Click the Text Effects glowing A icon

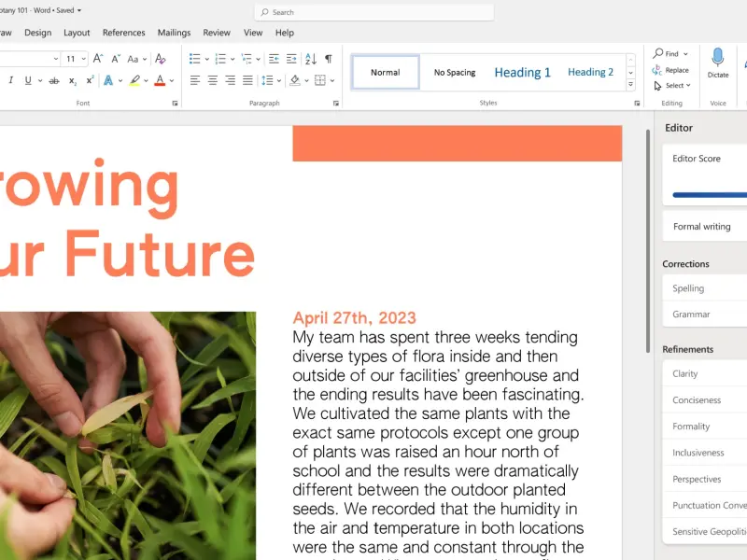coord(108,80)
